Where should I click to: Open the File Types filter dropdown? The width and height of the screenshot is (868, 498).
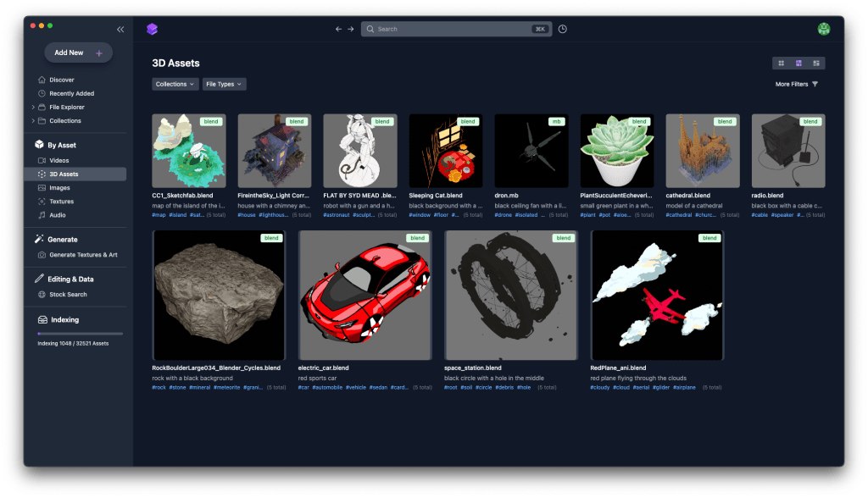click(x=224, y=84)
